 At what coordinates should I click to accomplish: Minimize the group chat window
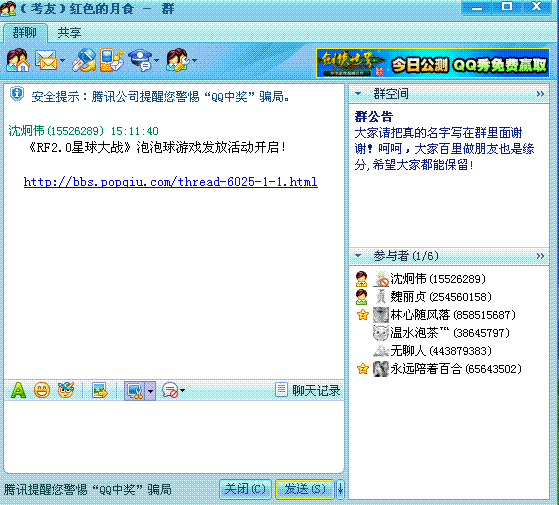click(x=476, y=7)
